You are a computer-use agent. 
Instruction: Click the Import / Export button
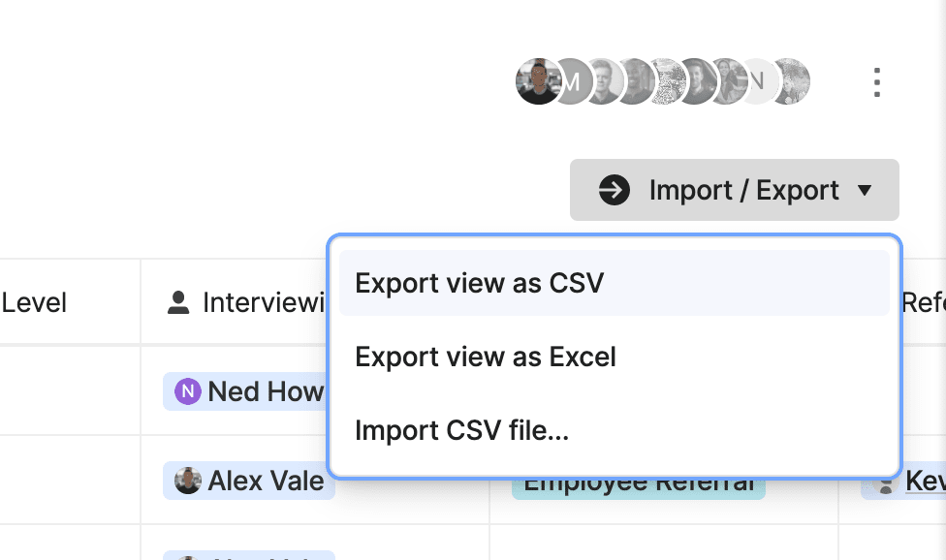pos(735,191)
